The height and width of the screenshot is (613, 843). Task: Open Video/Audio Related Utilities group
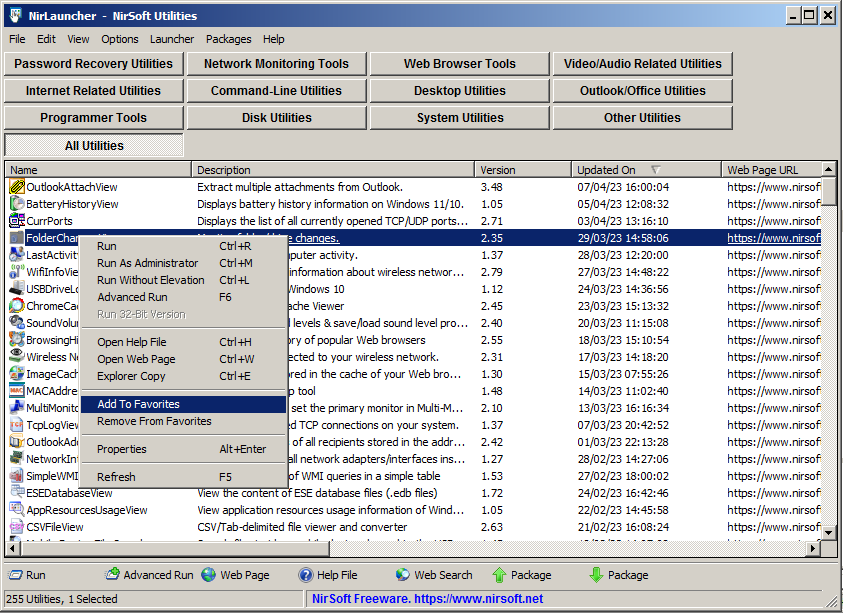pyautogui.click(x=642, y=64)
